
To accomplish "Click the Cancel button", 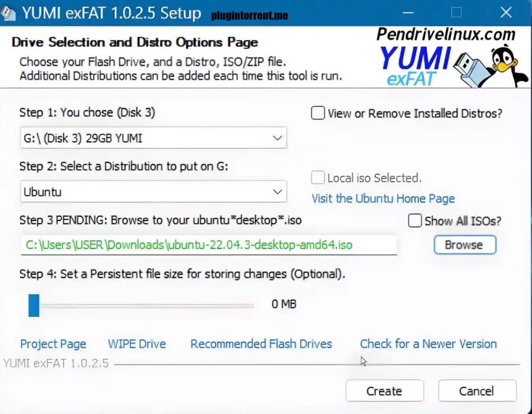I will click(477, 391).
